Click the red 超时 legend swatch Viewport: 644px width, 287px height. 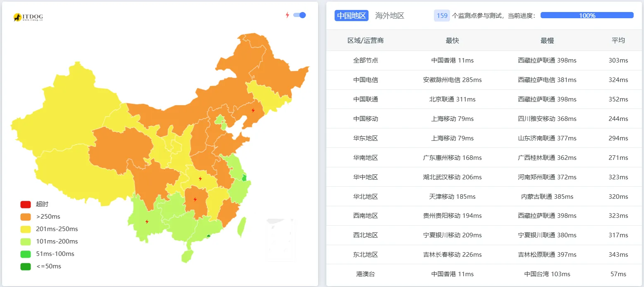coord(25,204)
